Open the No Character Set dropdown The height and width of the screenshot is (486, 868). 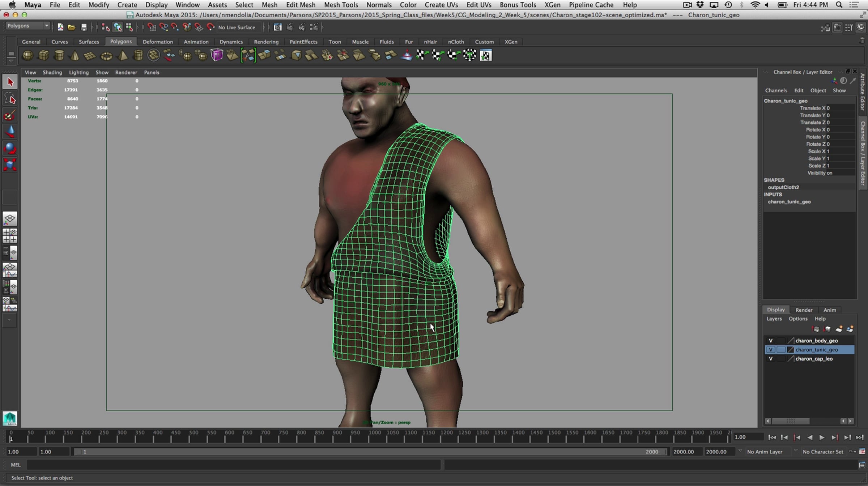823,452
